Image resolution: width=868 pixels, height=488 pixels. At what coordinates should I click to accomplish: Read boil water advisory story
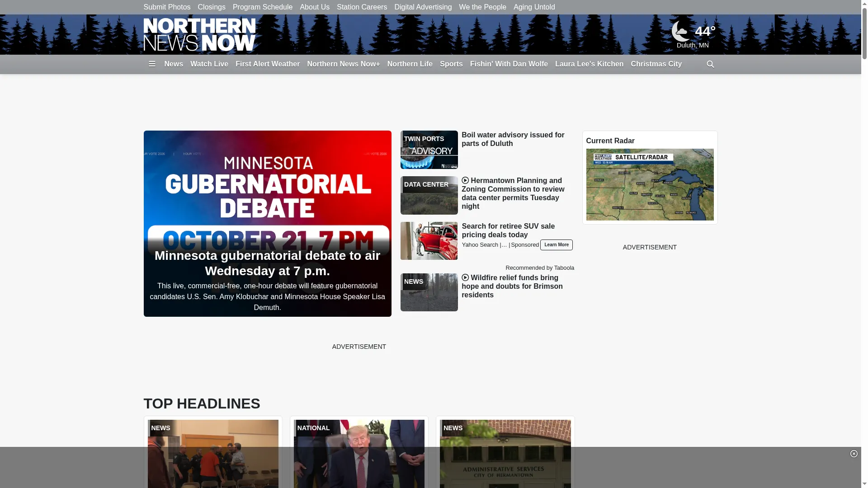513,139
